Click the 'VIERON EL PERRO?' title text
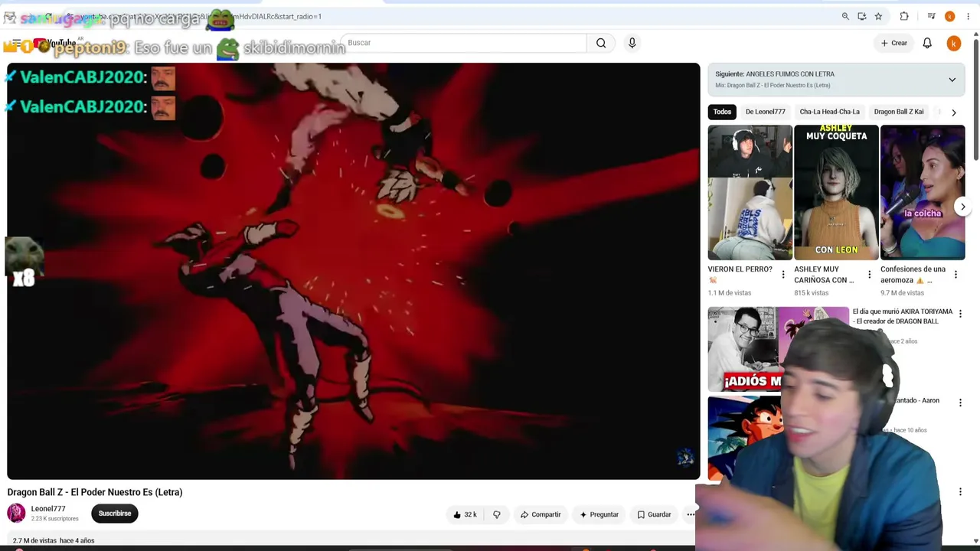 coord(740,269)
